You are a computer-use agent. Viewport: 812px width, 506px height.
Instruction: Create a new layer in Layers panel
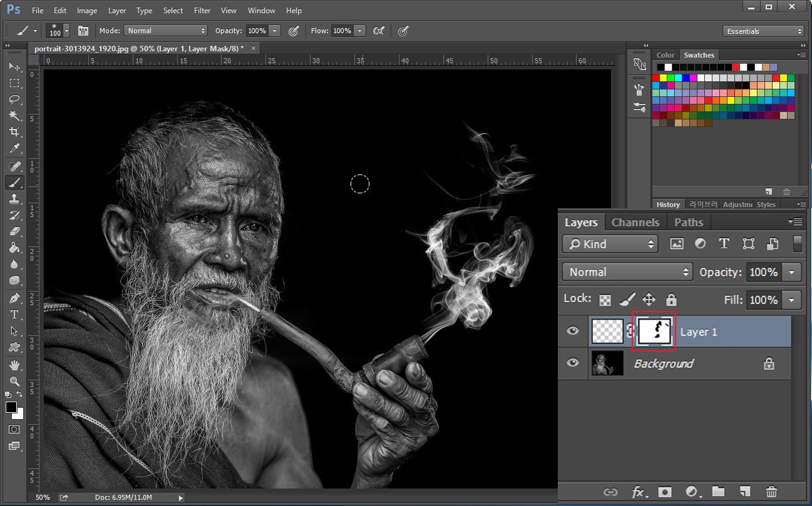(x=744, y=492)
